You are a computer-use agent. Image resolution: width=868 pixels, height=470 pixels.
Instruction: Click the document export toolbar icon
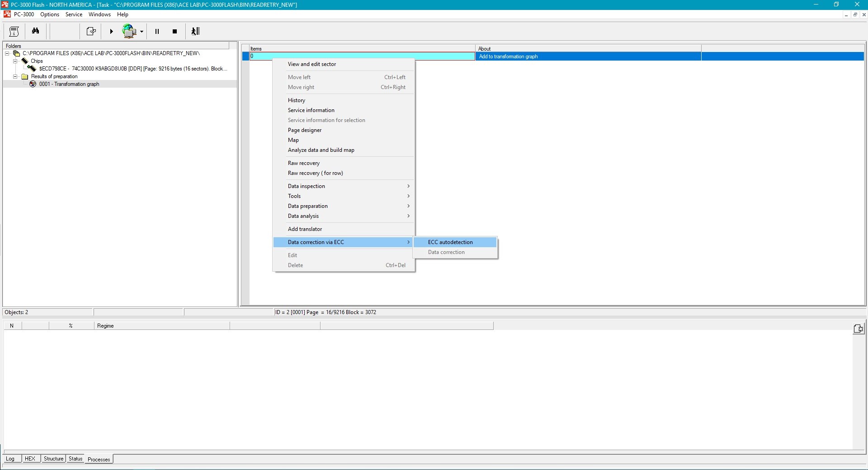pyautogui.click(x=91, y=31)
